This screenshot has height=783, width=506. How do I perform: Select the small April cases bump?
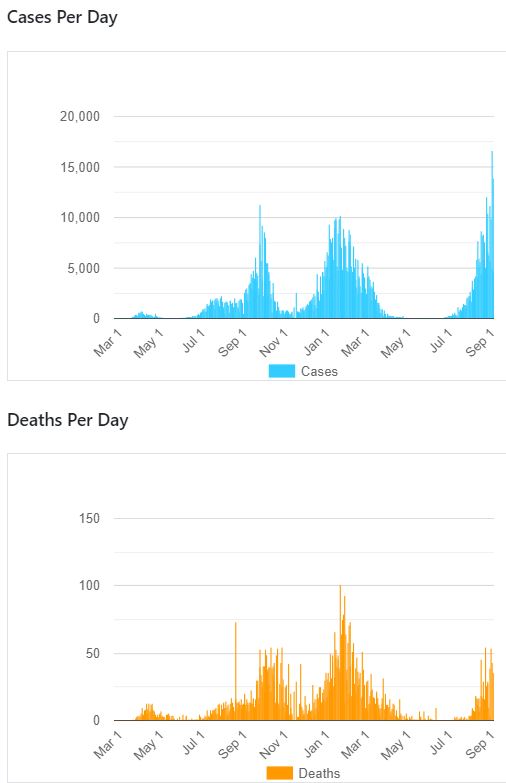(142, 315)
